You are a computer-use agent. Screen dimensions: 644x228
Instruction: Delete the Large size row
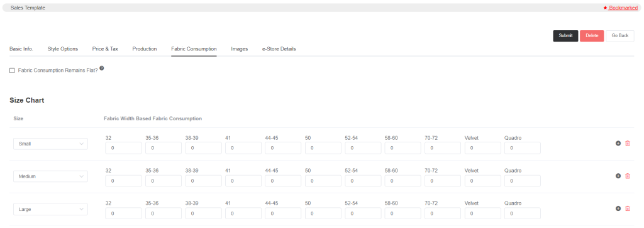click(628, 208)
